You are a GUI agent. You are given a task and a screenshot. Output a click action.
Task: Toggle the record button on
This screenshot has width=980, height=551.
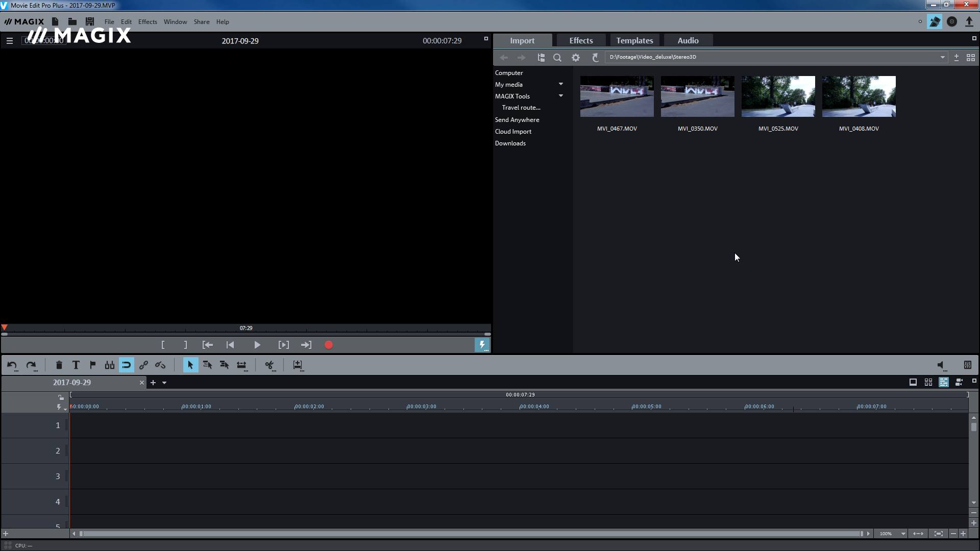pos(329,345)
